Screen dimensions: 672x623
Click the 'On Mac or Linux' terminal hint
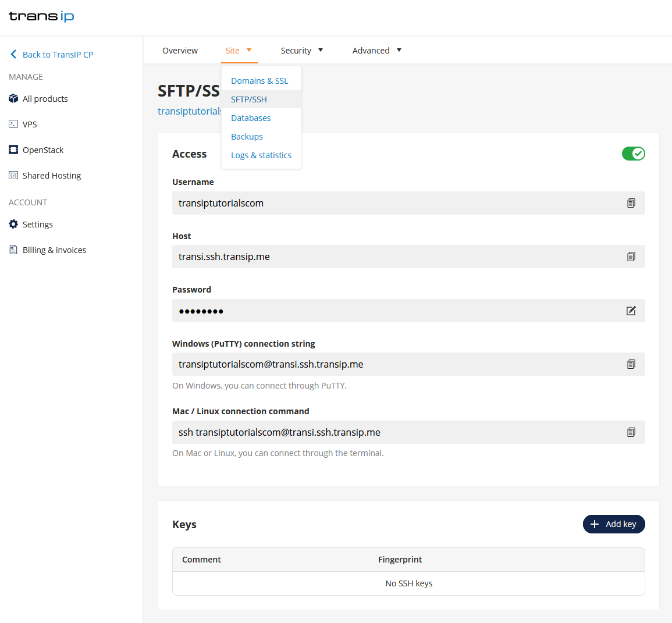[x=278, y=453]
